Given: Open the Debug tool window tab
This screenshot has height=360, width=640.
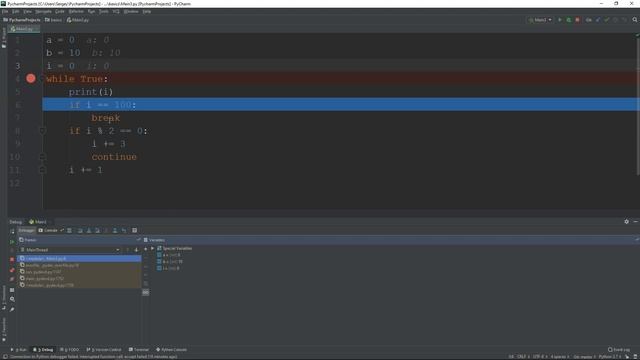Looking at the screenshot, I should 43,350.
